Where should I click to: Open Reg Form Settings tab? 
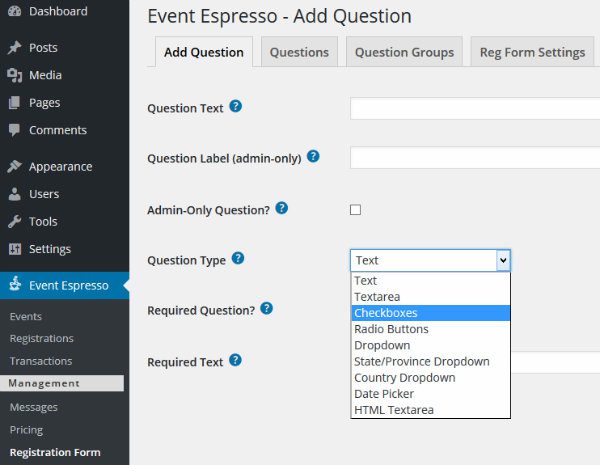click(x=532, y=52)
